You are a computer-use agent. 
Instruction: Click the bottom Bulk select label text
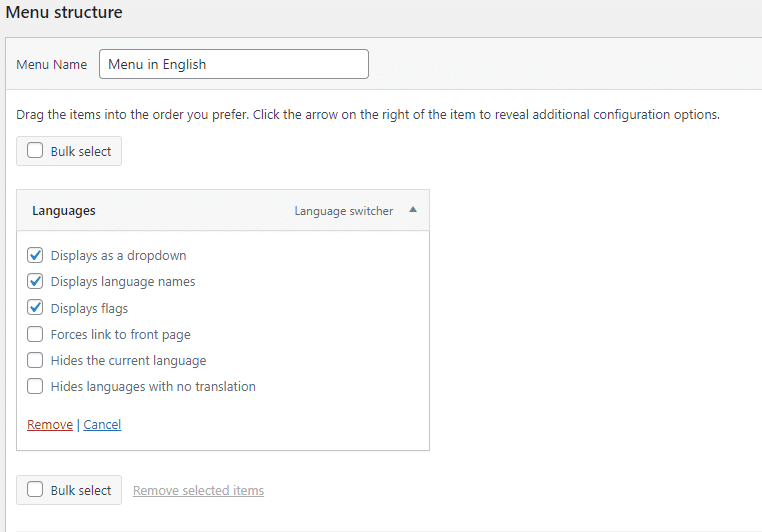(x=81, y=491)
